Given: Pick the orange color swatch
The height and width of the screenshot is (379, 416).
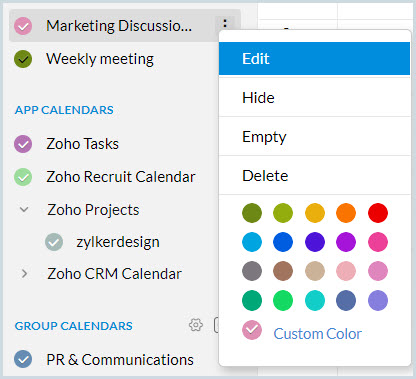Looking at the screenshot, I should pos(346,213).
